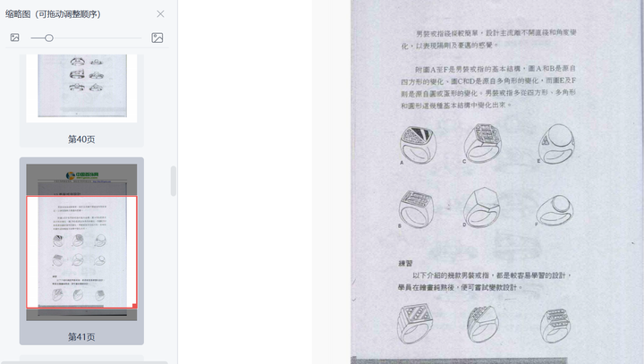Click the 缩略图 panel title text
Screen dimensions: 644x364
click(x=18, y=14)
